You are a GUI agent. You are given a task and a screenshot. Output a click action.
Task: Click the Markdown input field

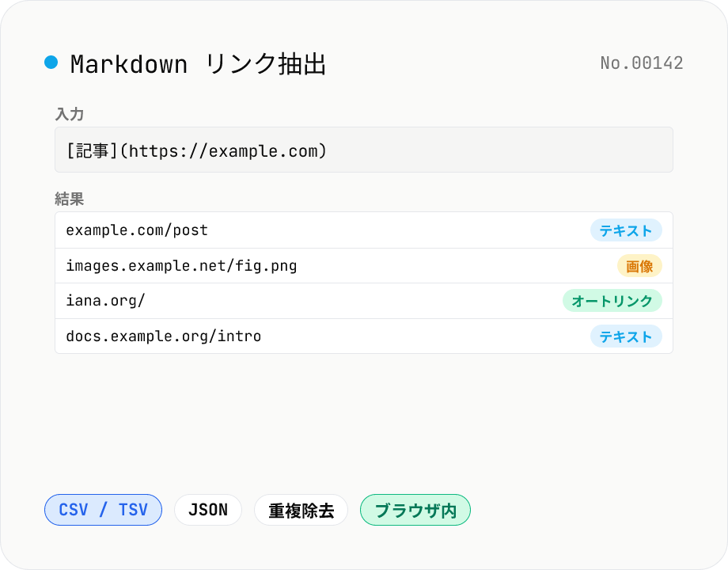pos(363,150)
